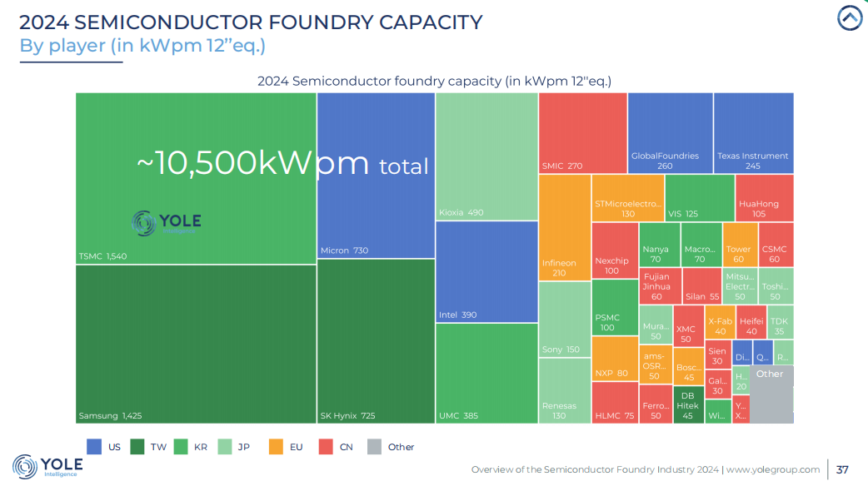Click the Micron 730 treemap tile

coord(376,176)
